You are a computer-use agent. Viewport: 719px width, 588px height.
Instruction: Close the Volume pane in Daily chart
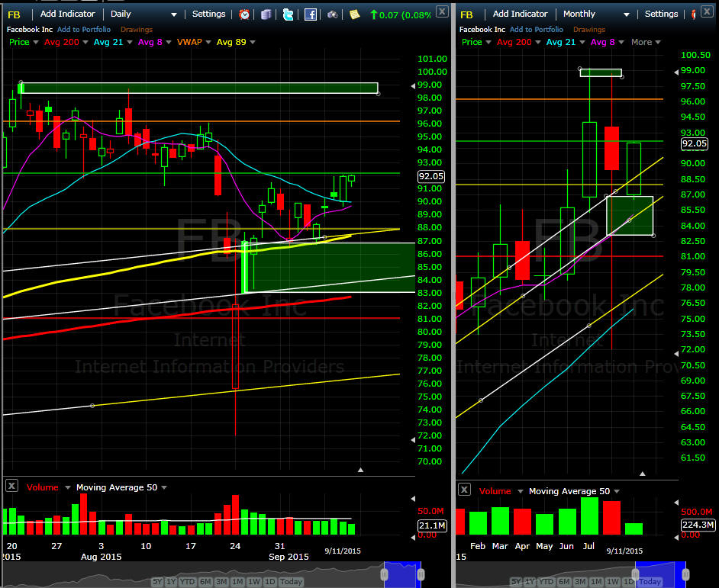[x=11, y=486]
